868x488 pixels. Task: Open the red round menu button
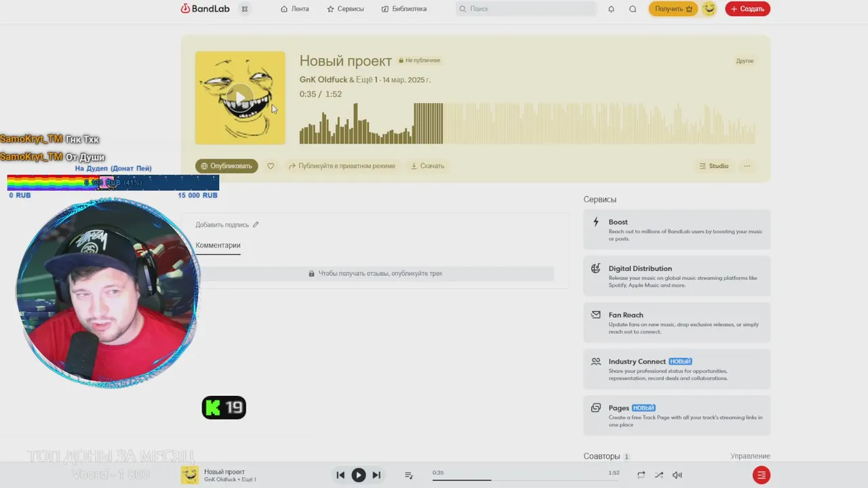762,475
